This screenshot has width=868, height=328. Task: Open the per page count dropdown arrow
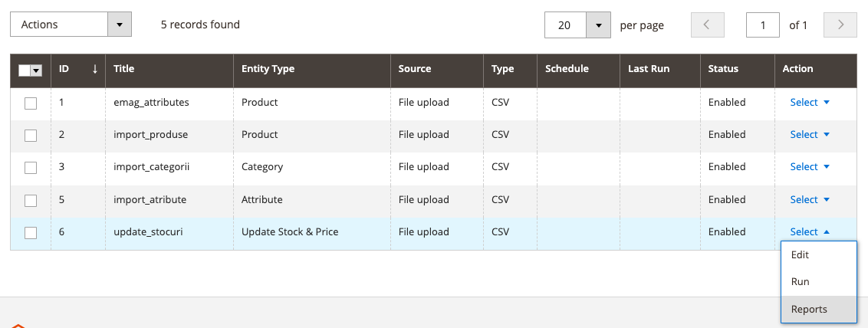598,25
